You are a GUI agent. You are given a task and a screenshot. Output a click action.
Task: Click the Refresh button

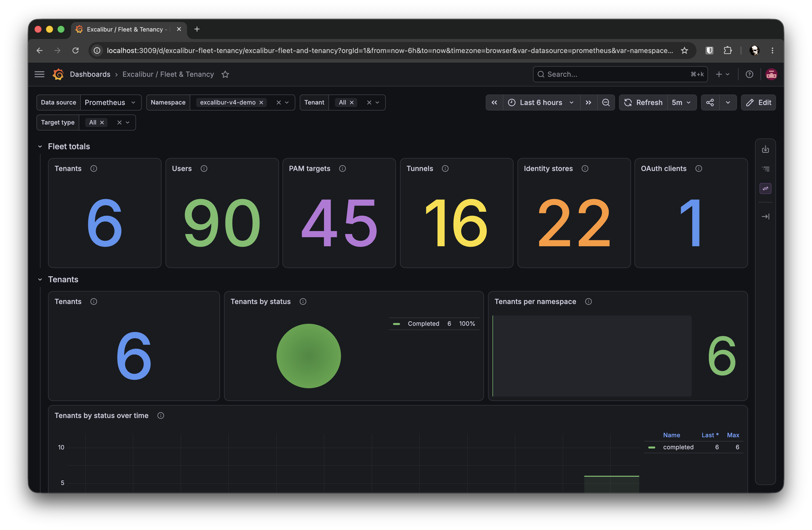[643, 102]
